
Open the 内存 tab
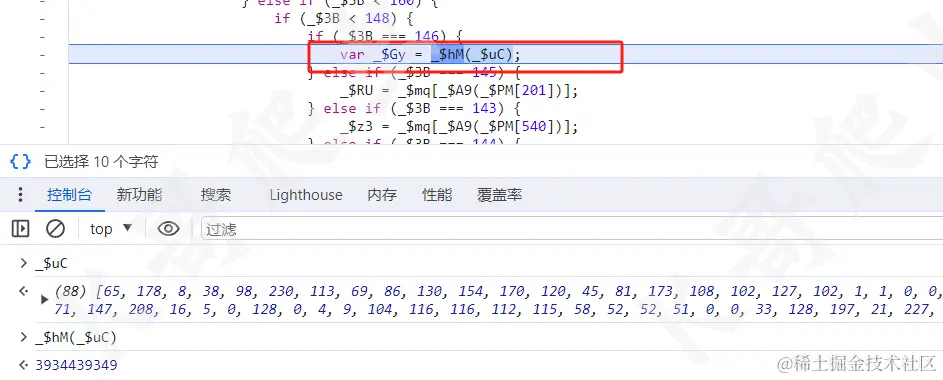(382, 195)
